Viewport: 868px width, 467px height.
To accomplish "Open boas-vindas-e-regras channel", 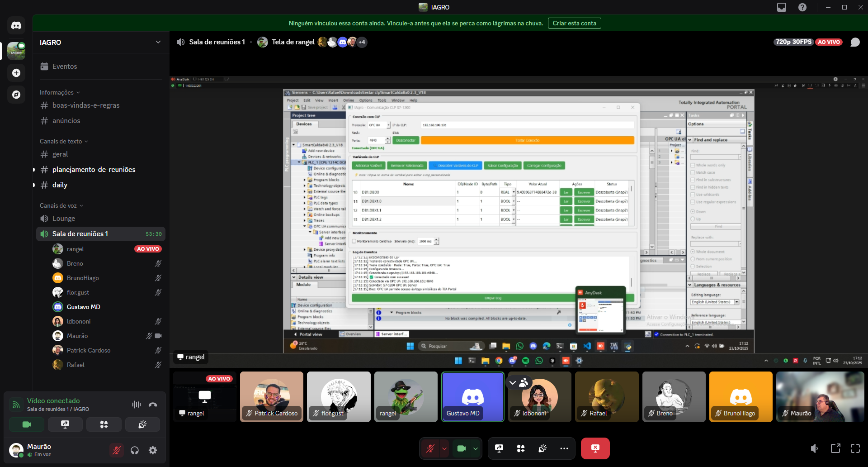I will [101, 105].
